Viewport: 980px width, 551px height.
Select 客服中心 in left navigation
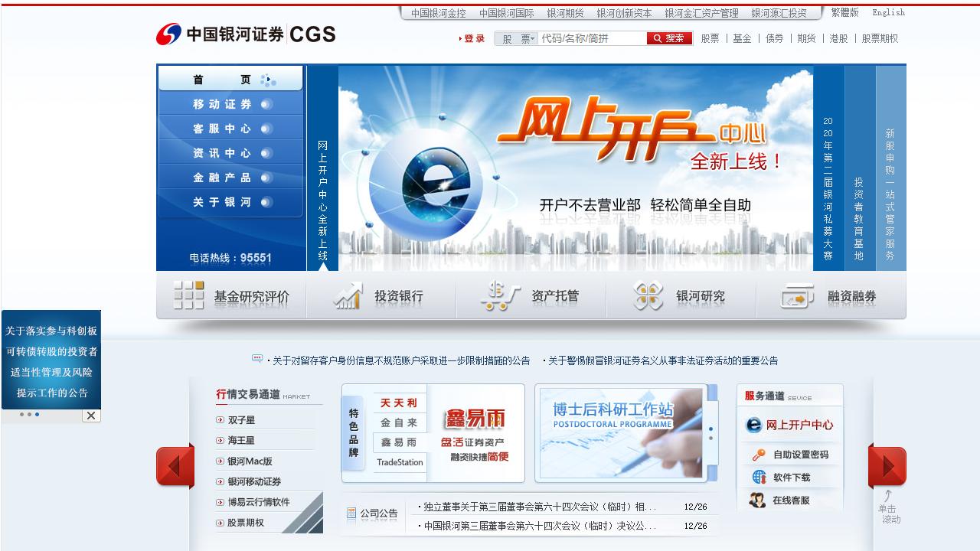(230, 129)
